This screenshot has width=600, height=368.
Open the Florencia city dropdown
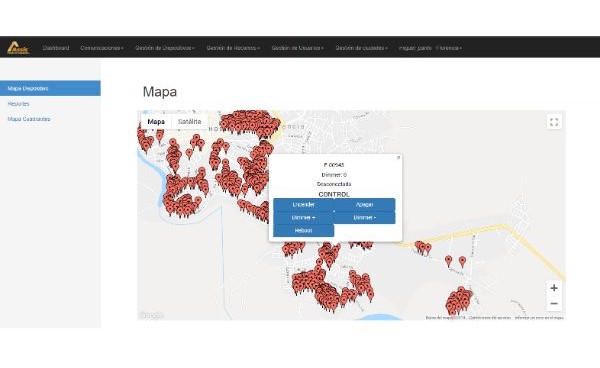[449, 48]
